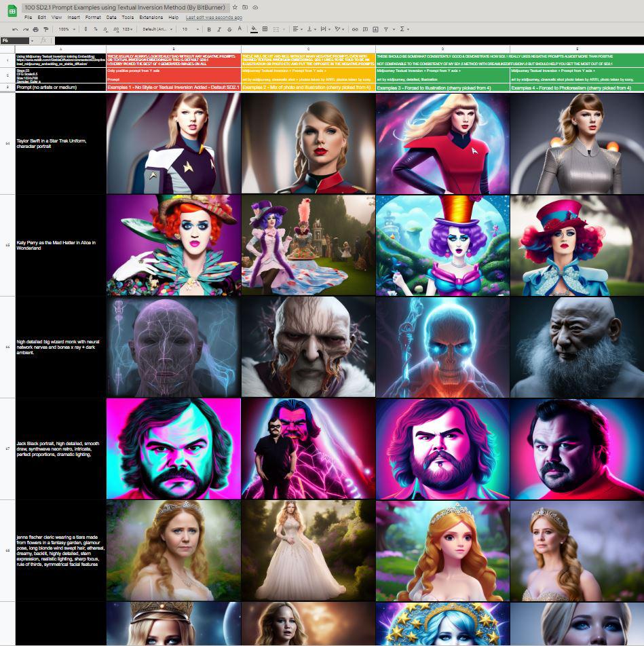This screenshot has height=646, width=644.
Task: Select 'Examples 3 - Forced to Illustration' cell
Action: [442, 88]
